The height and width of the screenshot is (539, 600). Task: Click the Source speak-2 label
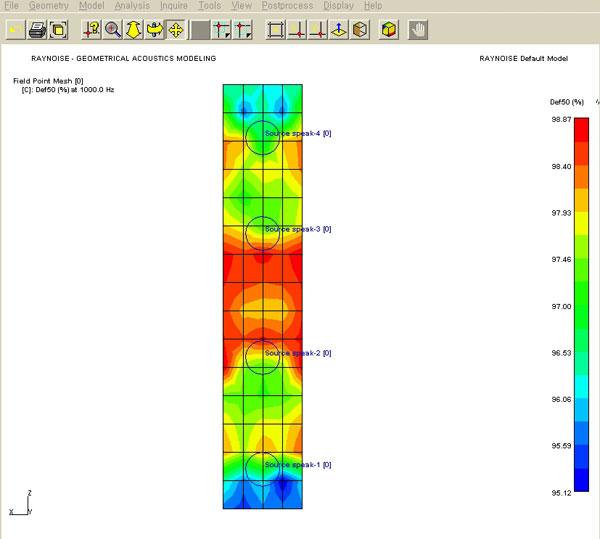(x=298, y=353)
